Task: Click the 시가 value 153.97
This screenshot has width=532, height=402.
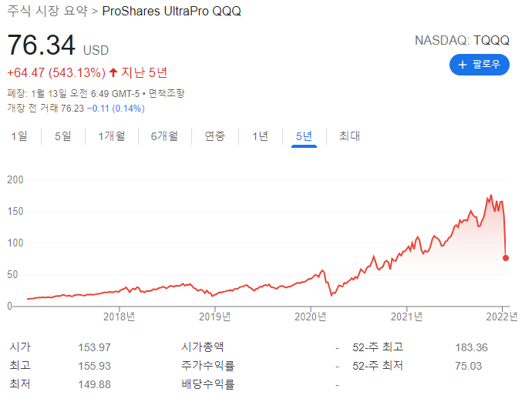Action: (x=94, y=347)
